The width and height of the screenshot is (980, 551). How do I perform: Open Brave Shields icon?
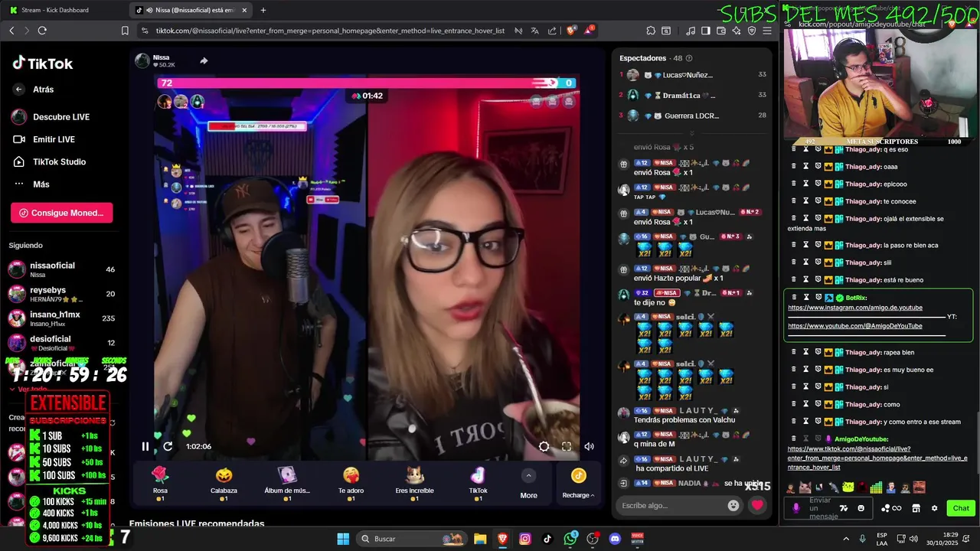click(x=571, y=31)
